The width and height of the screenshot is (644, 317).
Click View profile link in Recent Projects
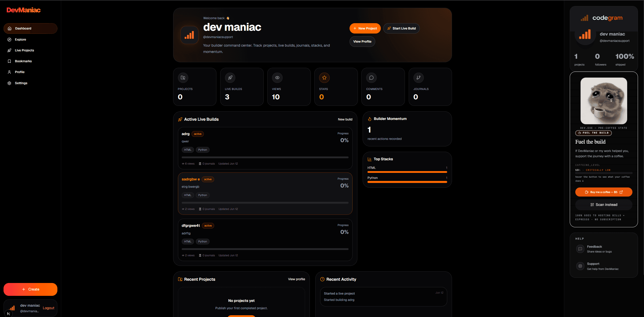click(296, 279)
